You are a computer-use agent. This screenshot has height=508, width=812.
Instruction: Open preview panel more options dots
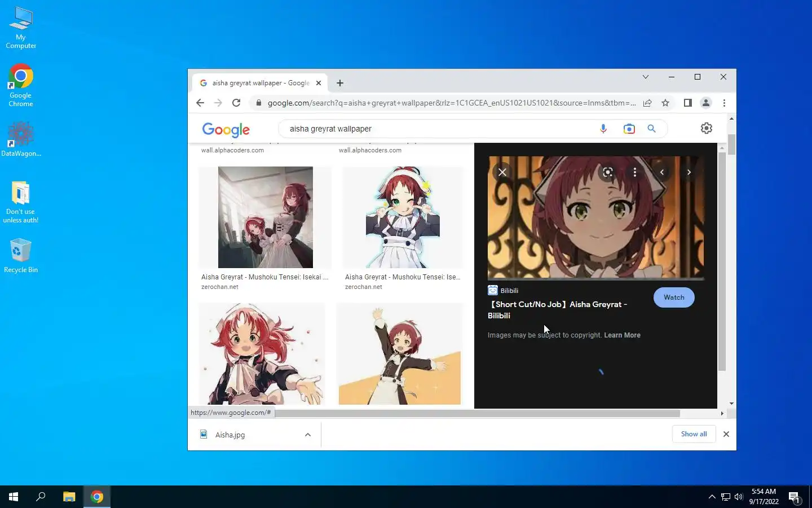[635, 172]
